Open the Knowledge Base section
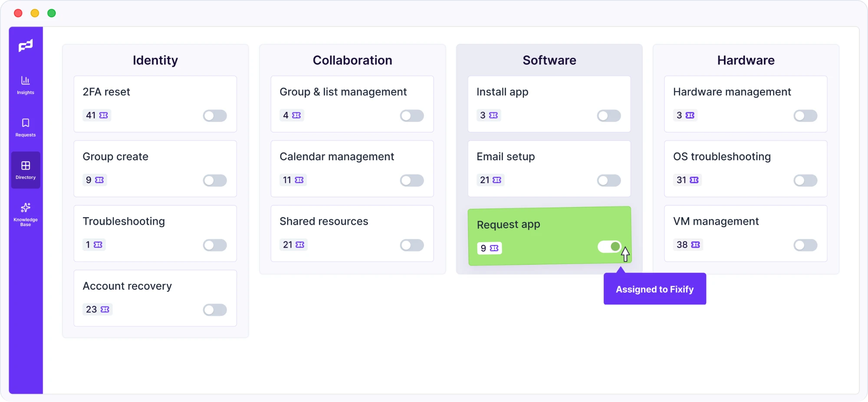868x402 pixels. click(x=26, y=214)
